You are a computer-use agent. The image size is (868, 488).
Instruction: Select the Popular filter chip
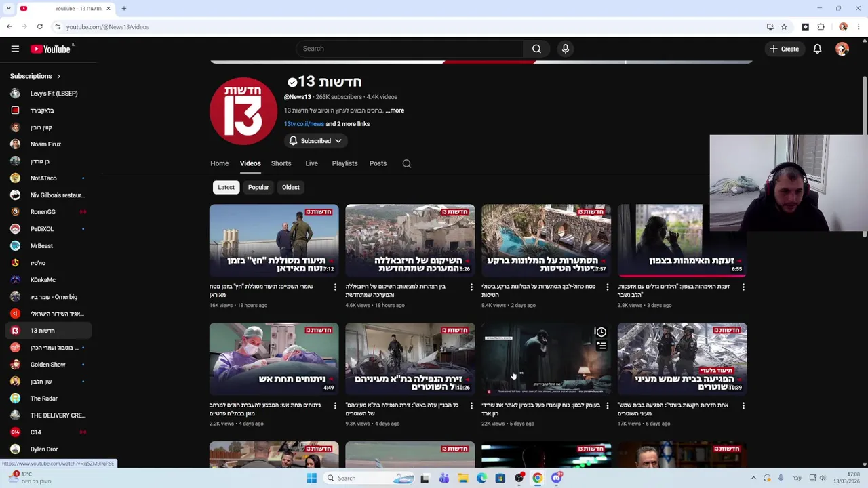[258, 188]
